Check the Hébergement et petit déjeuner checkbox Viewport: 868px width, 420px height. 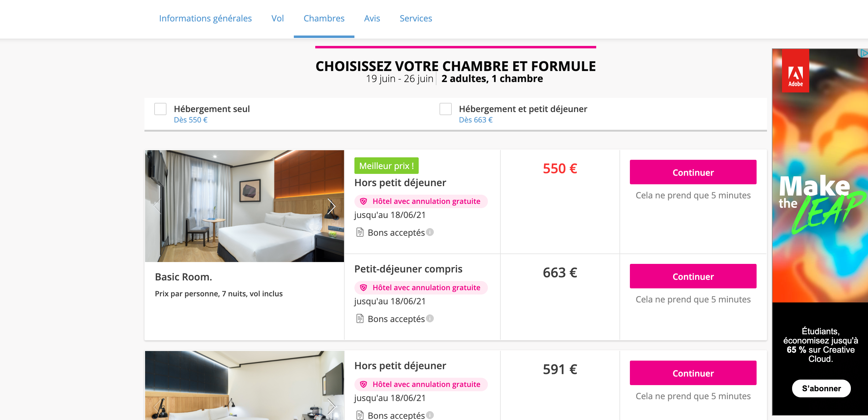coord(445,109)
